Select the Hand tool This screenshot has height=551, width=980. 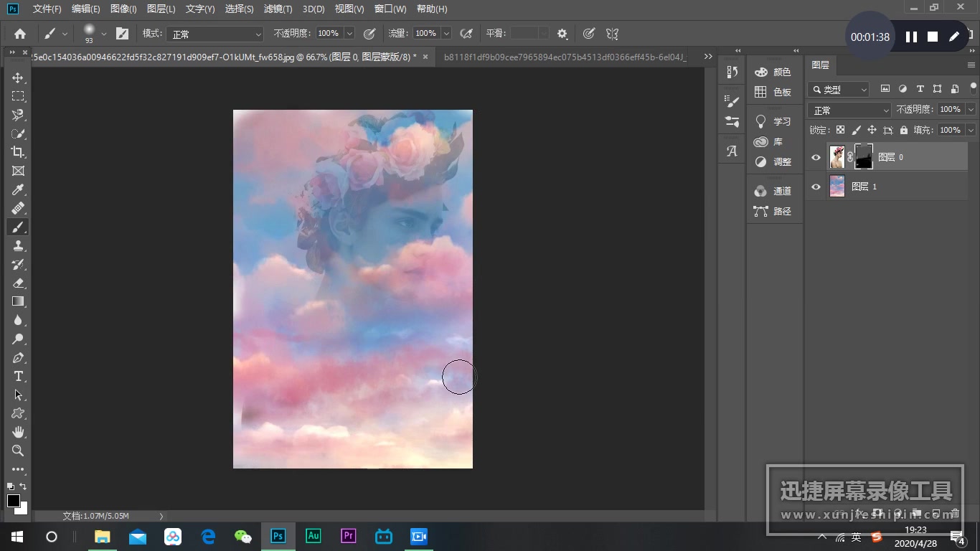click(18, 432)
